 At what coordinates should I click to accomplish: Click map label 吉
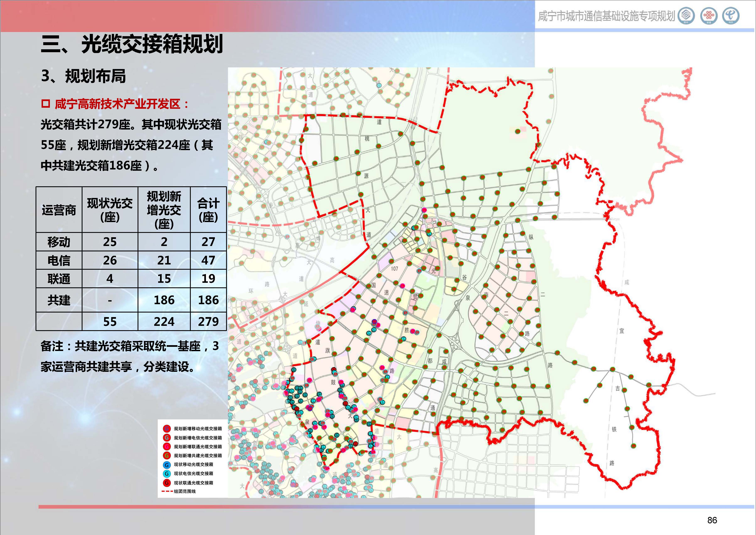(618, 389)
